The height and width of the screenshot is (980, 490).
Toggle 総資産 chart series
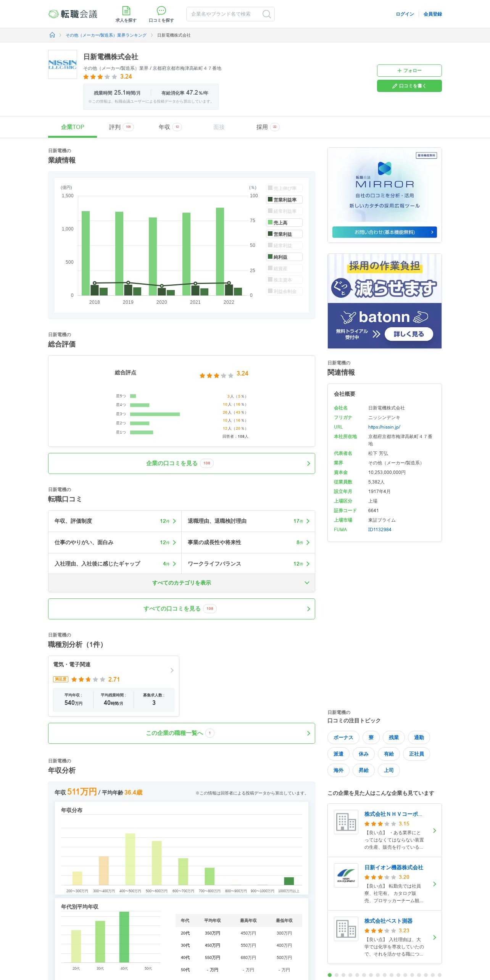[x=284, y=268]
